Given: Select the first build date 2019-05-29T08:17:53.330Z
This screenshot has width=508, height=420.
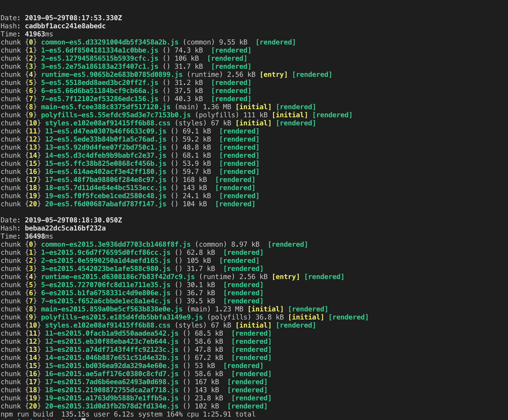Looking at the screenshot, I should click(73, 18).
